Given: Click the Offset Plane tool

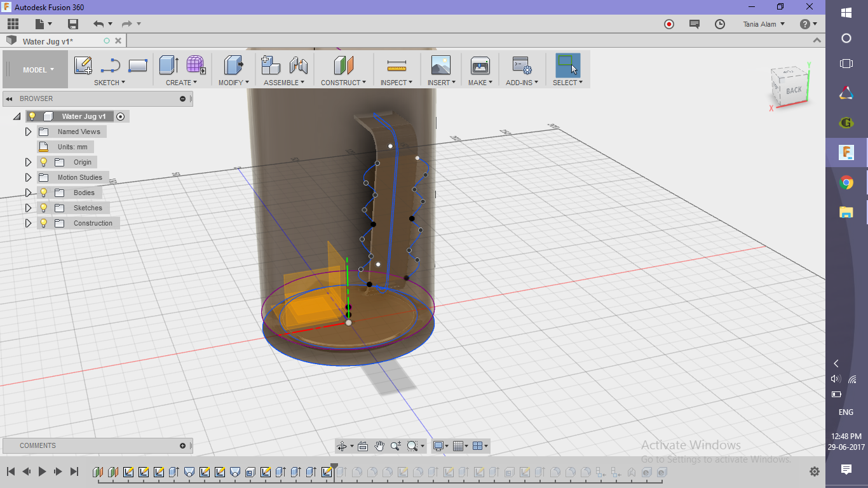Looking at the screenshot, I should [343, 65].
